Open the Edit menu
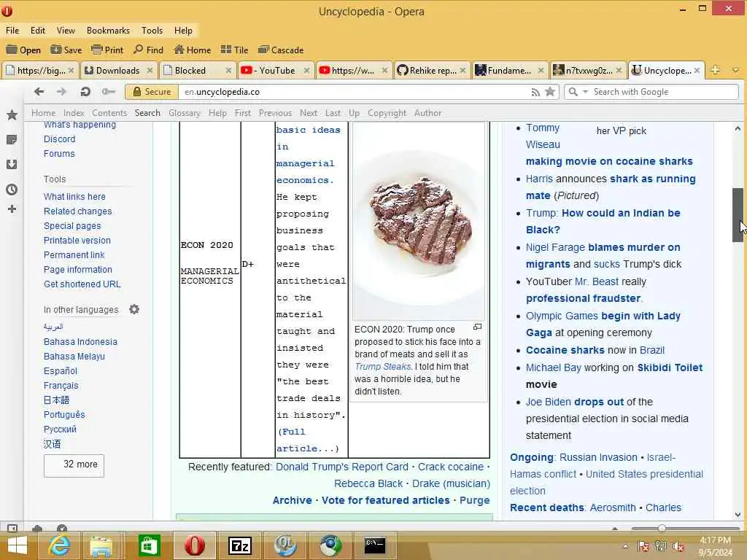This screenshot has height=560, width=747. click(x=38, y=31)
